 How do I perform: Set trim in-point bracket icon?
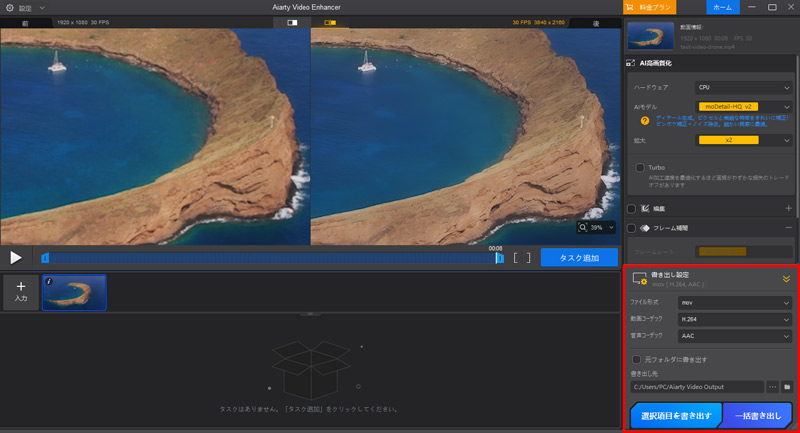(x=516, y=258)
